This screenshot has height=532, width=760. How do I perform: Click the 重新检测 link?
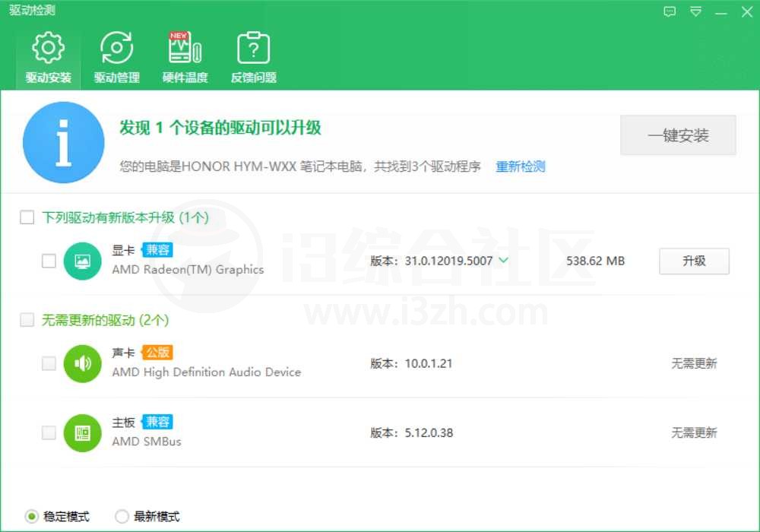(520, 166)
